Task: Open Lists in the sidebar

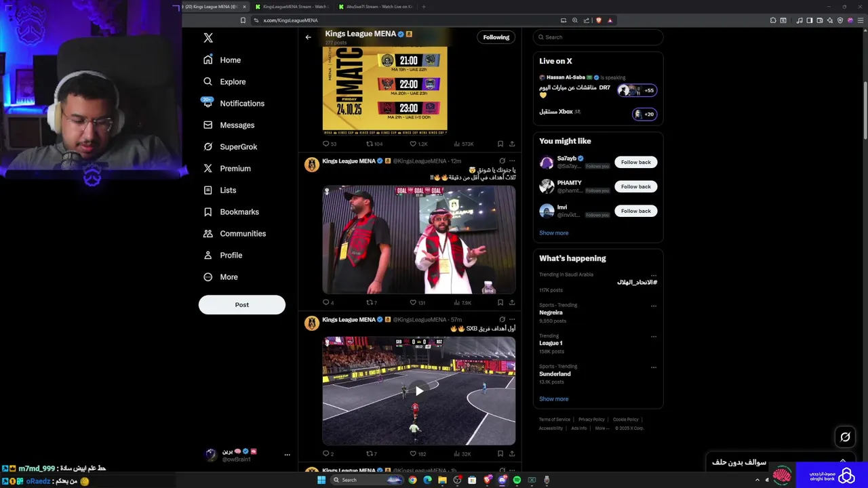Action: pyautogui.click(x=219, y=190)
